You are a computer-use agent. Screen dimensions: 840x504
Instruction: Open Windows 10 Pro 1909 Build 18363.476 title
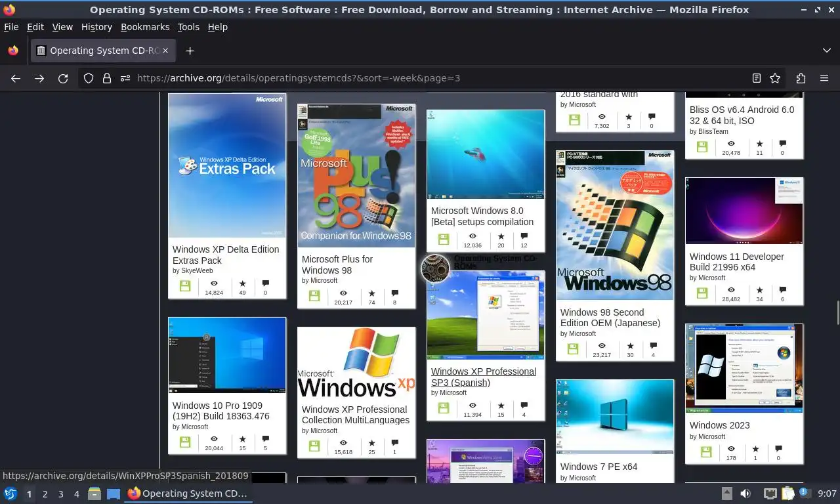coord(221,411)
